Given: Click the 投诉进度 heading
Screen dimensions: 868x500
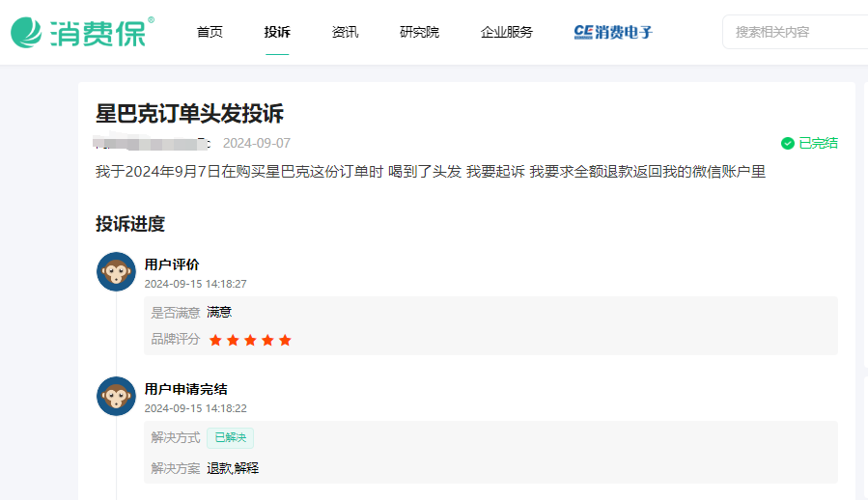Looking at the screenshot, I should [x=130, y=224].
